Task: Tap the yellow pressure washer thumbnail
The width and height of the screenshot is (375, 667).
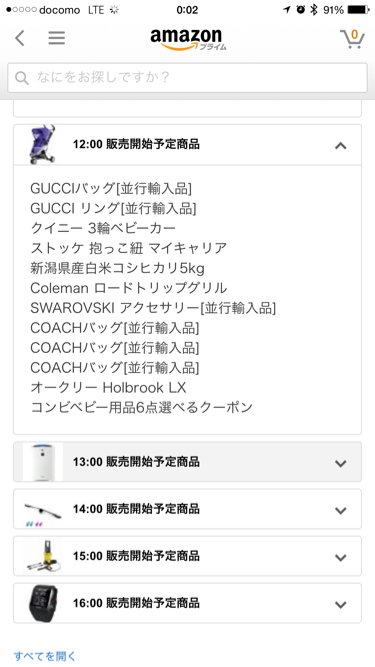Action: [43, 556]
